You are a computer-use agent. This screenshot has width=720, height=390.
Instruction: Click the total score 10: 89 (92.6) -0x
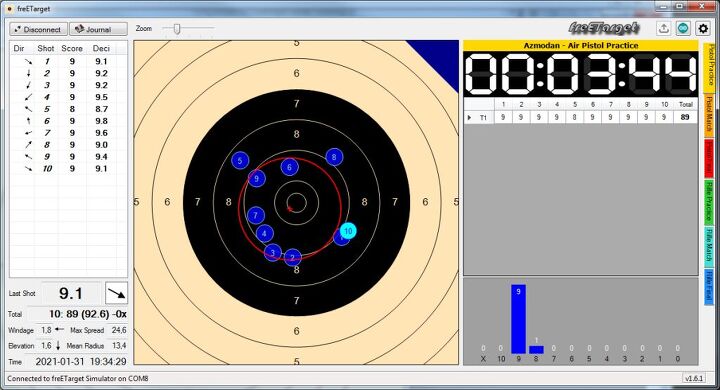[88, 314]
